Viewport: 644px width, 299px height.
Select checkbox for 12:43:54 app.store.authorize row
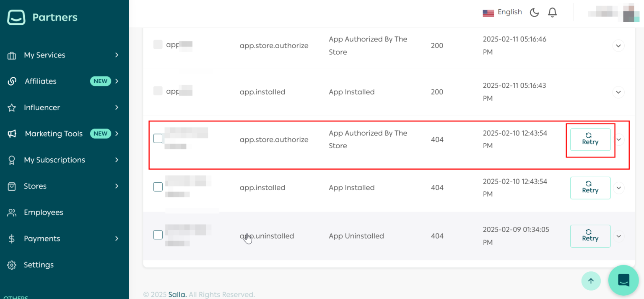pyautogui.click(x=158, y=138)
